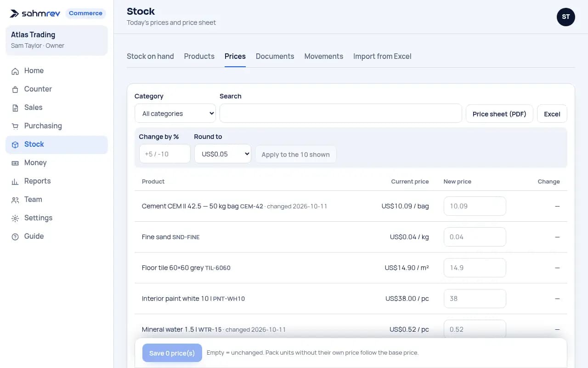The height and width of the screenshot is (368, 588).
Task: Open the Documents tab
Action: click(275, 56)
